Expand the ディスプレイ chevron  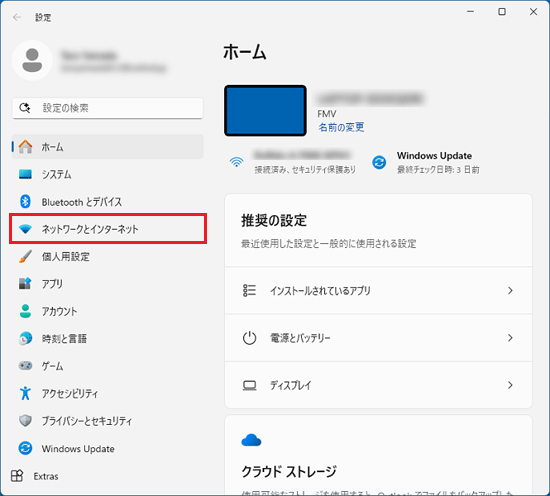click(x=510, y=385)
